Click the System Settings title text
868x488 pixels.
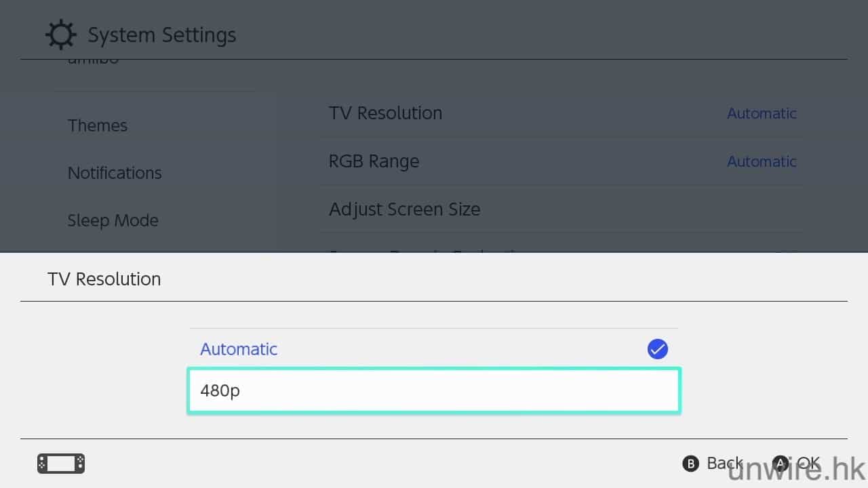tap(162, 35)
